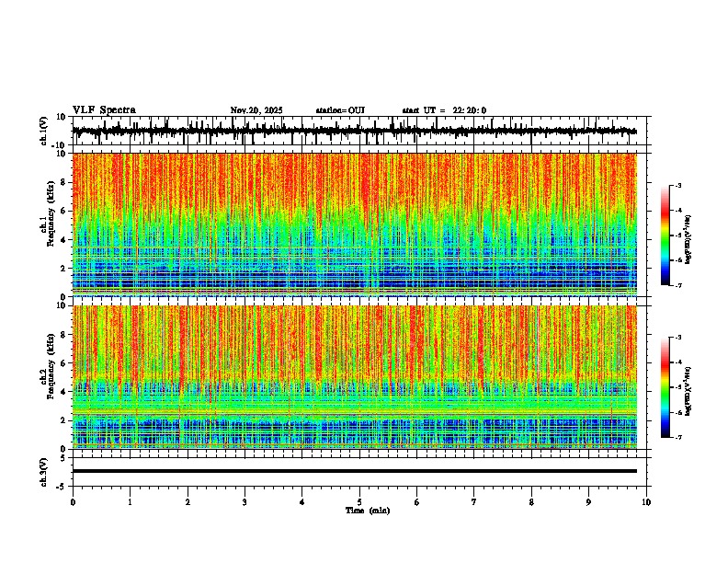Click the 'ch.1(V)' waveform axis label

[x=44, y=131]
